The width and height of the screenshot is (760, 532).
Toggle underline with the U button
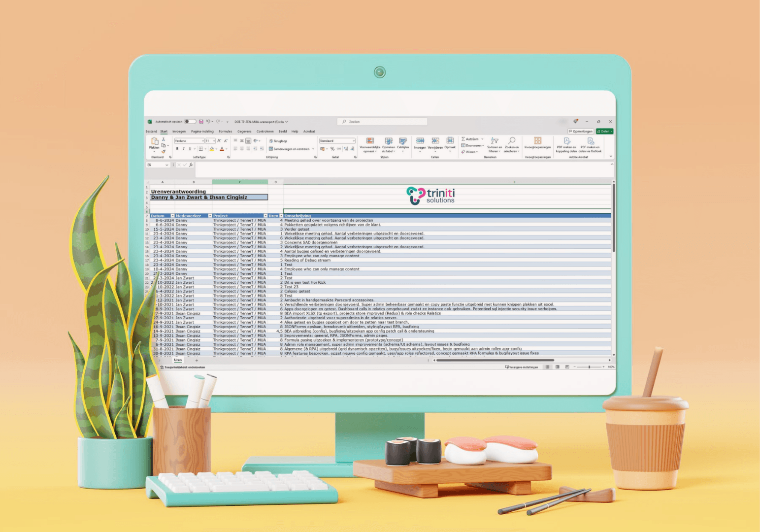(x=190, y=149)
